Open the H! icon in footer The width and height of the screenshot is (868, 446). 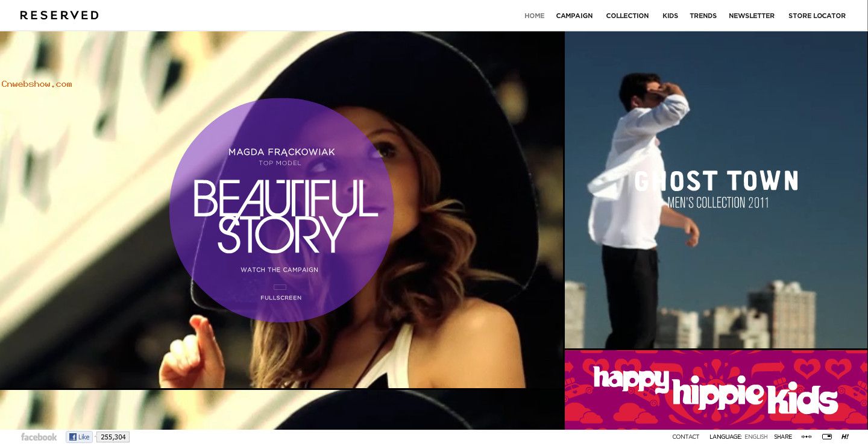[x=845, y=437]
